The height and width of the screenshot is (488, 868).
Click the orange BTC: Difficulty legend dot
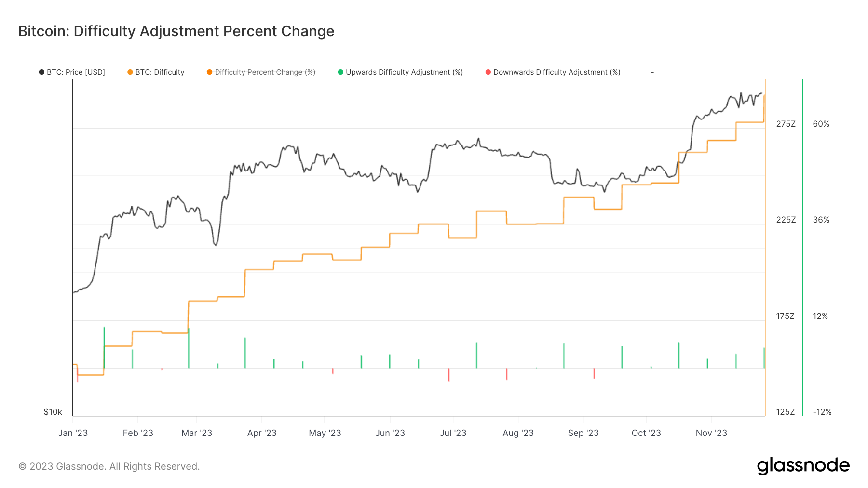click(x=130, y=72)
